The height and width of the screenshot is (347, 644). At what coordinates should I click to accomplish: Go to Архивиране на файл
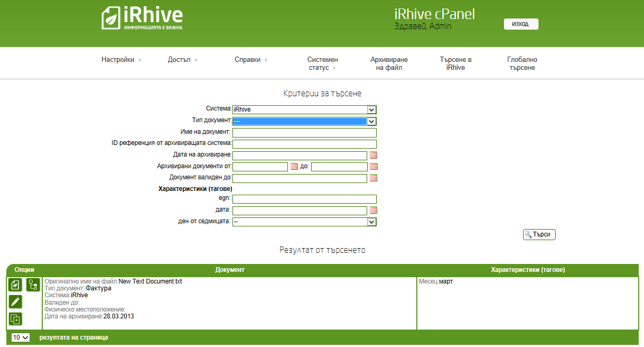click(x=389, y=63)
